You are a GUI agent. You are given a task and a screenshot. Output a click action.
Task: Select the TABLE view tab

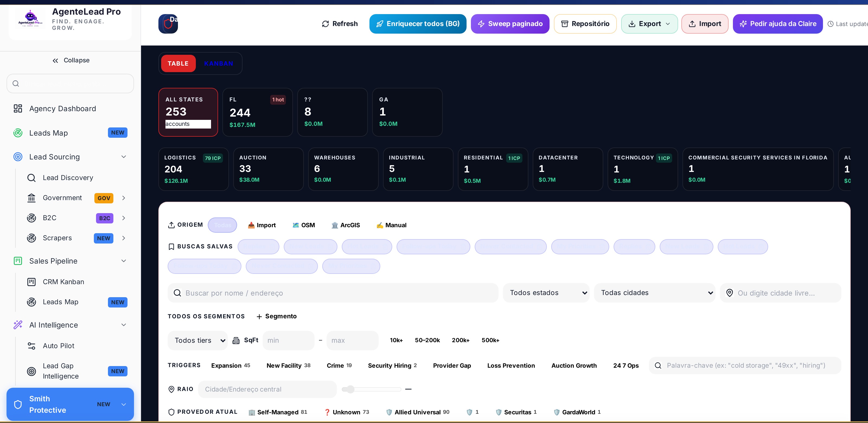178,64
